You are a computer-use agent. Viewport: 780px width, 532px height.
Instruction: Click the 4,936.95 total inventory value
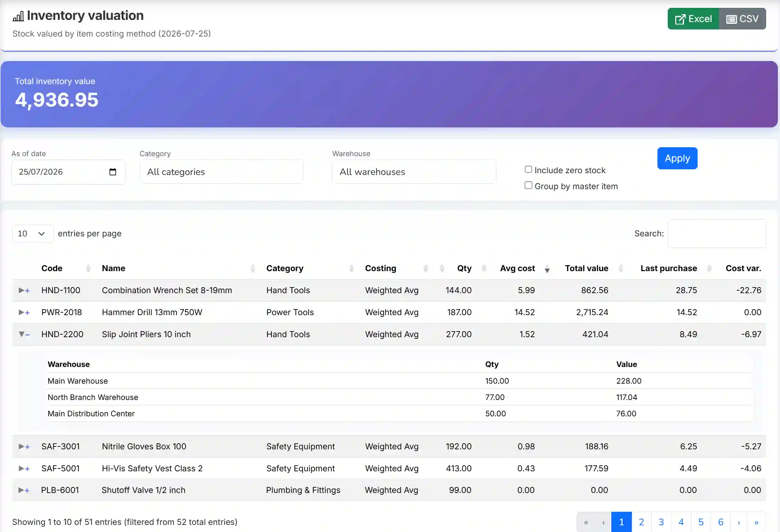(x=56, y=100)
